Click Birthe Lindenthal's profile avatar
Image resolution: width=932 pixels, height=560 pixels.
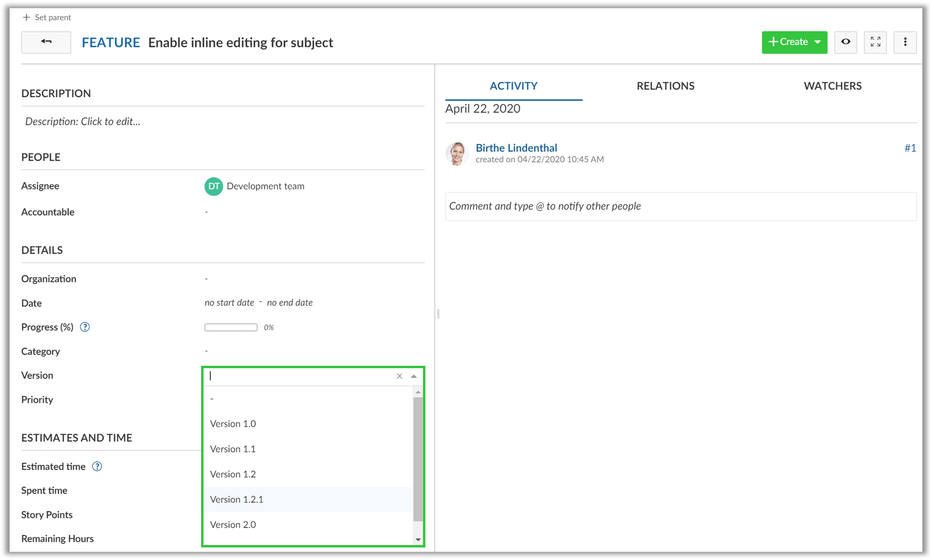pyautogui.click(x=456, y=154)
